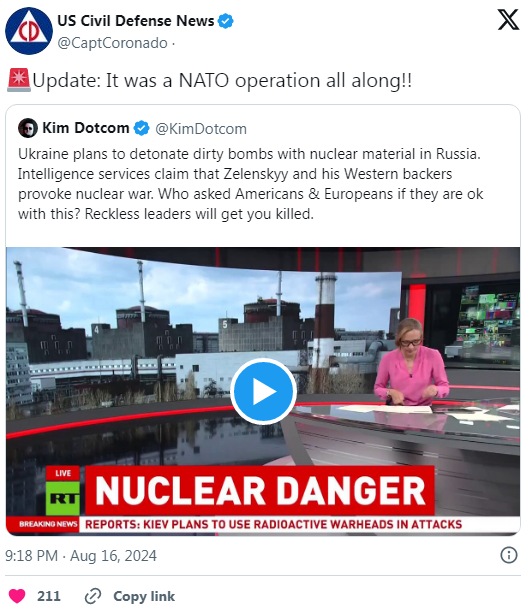532x615 pixels.
Task: Click the RT logo in the video
Action: (63, 498)
